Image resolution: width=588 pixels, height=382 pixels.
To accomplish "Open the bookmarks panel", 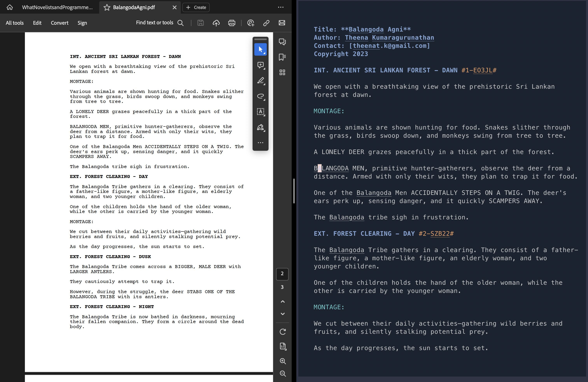I will point(282,57).
